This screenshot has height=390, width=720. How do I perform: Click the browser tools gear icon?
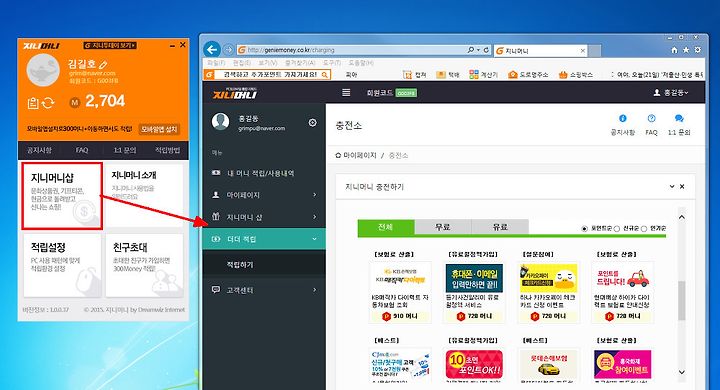pyautogui.click(x=698, y=50)
